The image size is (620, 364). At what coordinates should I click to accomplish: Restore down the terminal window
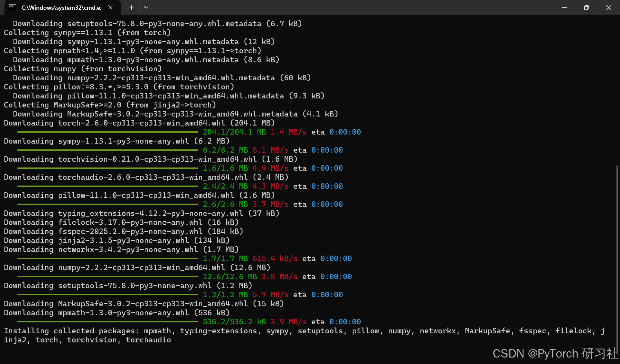586,7
